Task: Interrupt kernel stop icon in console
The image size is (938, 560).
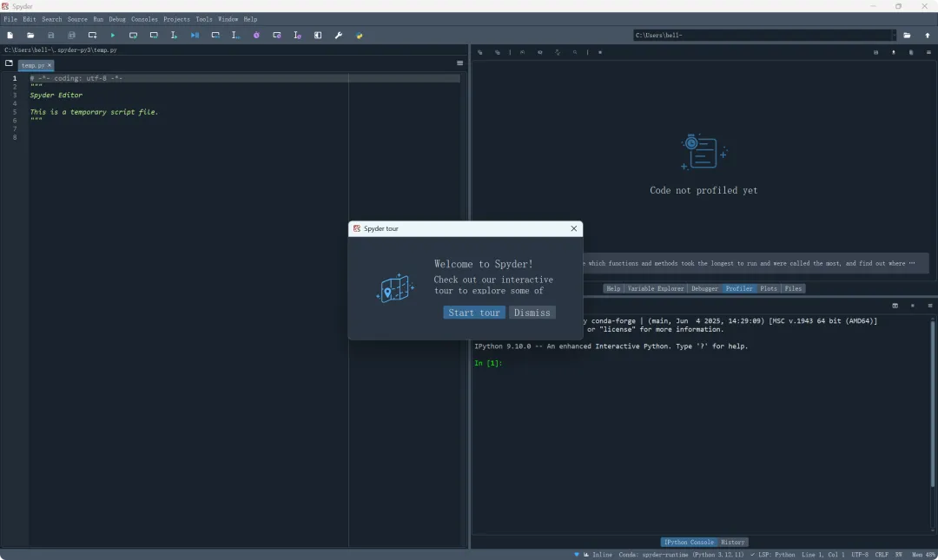Action: click(x=912, y=306)
